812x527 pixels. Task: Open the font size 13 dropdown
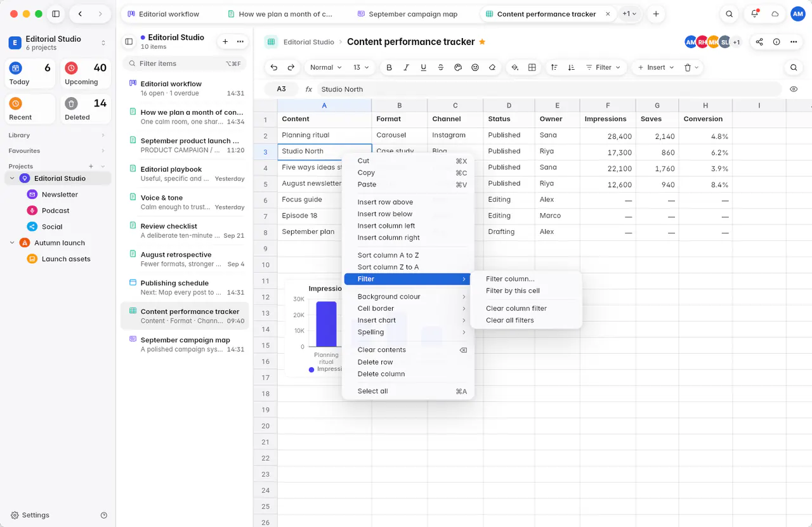pyautogui.click(x=361, y=67)
